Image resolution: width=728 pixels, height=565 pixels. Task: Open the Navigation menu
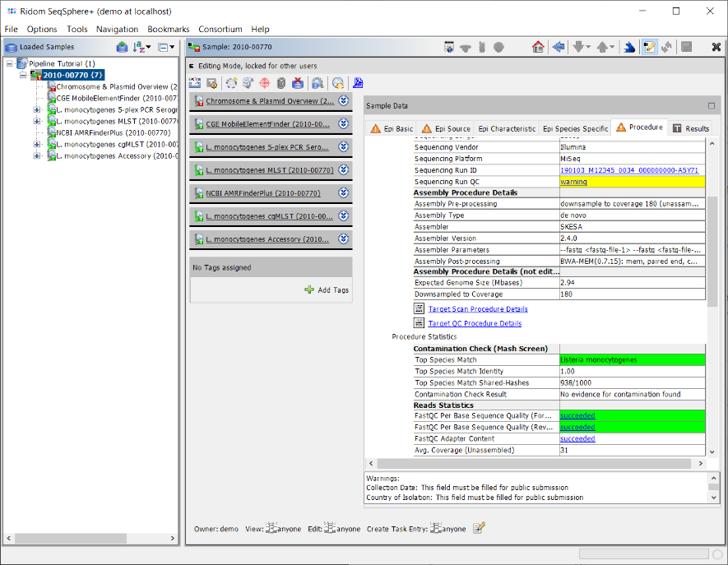point(117,30)
